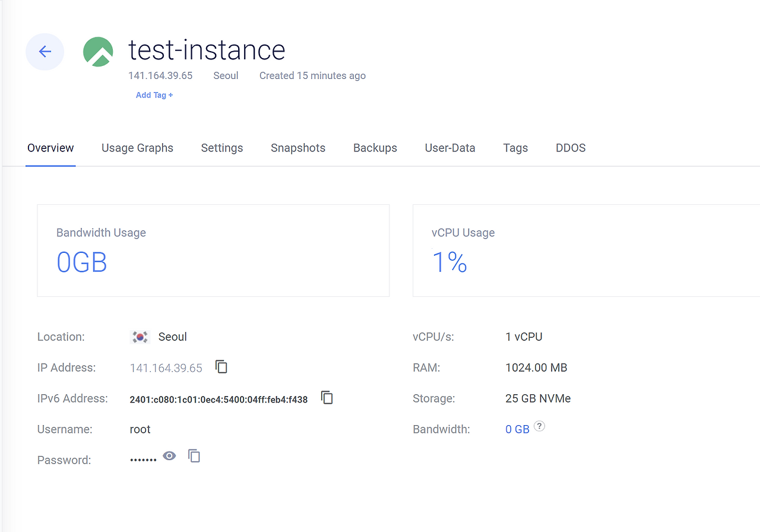Image resolution: width=760 pixels, height=532 pixels.
Task: Click the Bandwidth Usage 0GB card
Action: point(213,251)
